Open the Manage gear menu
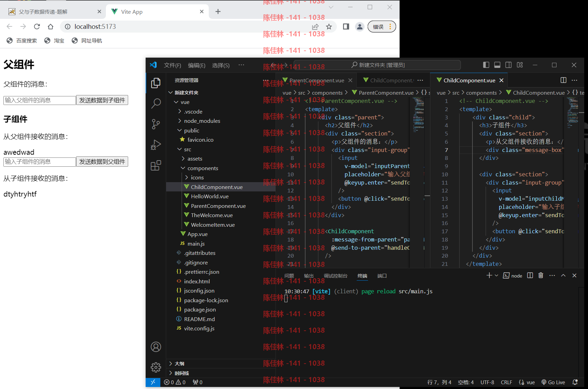588x389 pixels. click(156, 367)
